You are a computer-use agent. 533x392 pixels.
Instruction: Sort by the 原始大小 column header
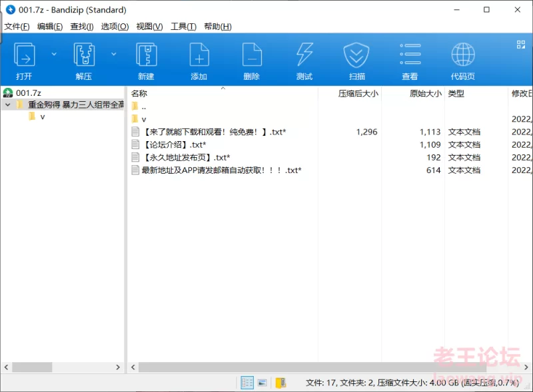pyautogui.click(x=425, y=94)
